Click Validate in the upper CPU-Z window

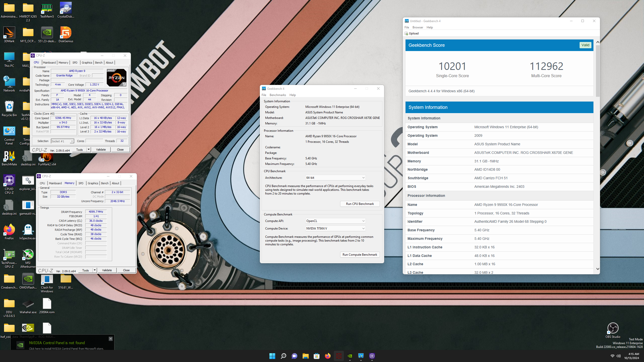tap(101, 150)
